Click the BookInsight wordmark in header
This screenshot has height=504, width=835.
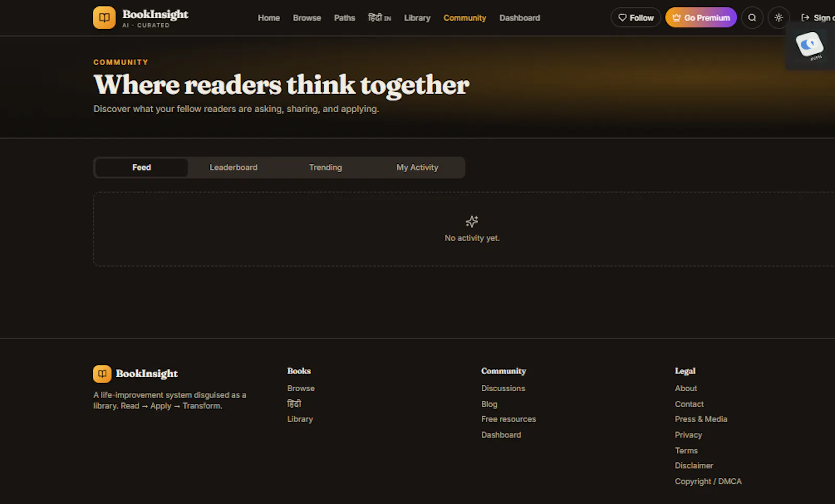tap(155, 15)
